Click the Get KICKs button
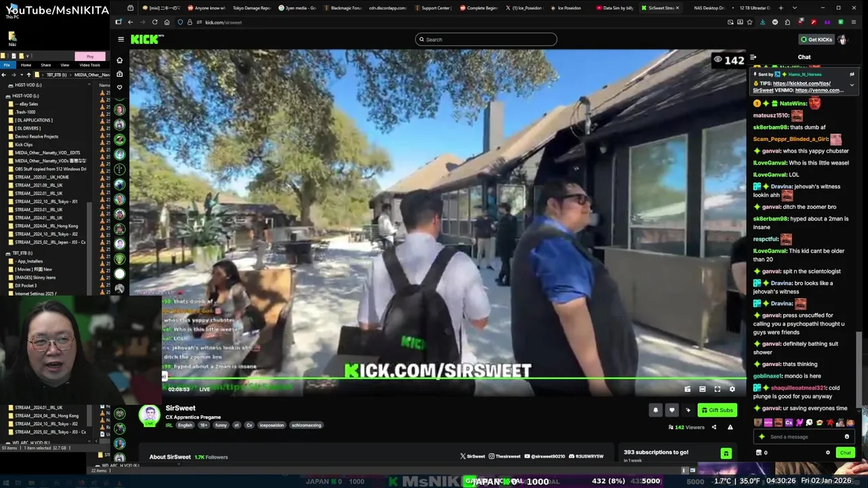The width and height of the screenshot is (868, 488). tap(816, 39)
